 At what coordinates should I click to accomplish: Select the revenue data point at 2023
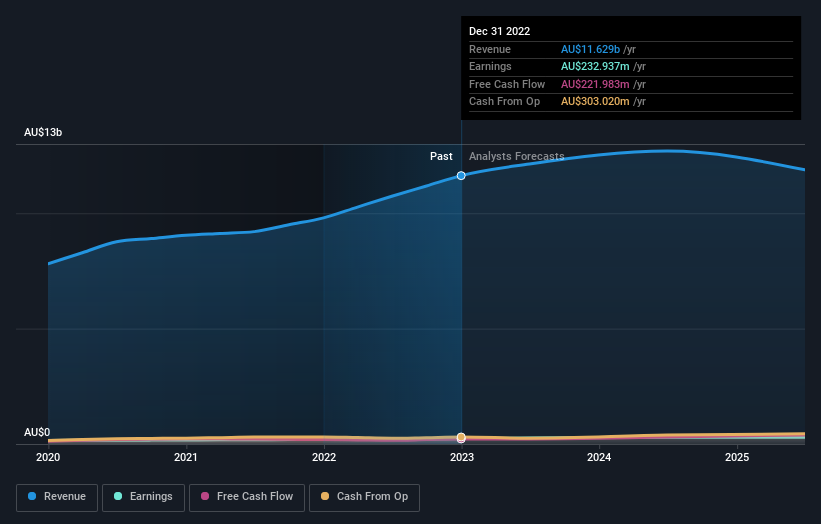(x=461, y=175)
